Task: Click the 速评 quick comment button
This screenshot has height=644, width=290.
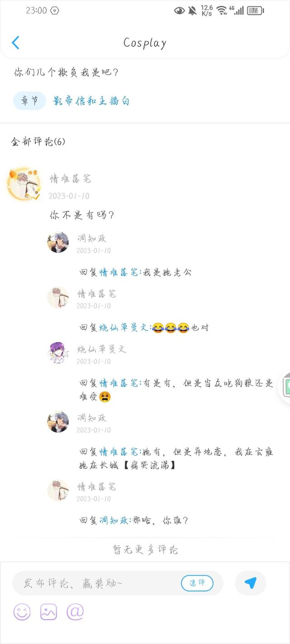Action: (x=197, y=583)
